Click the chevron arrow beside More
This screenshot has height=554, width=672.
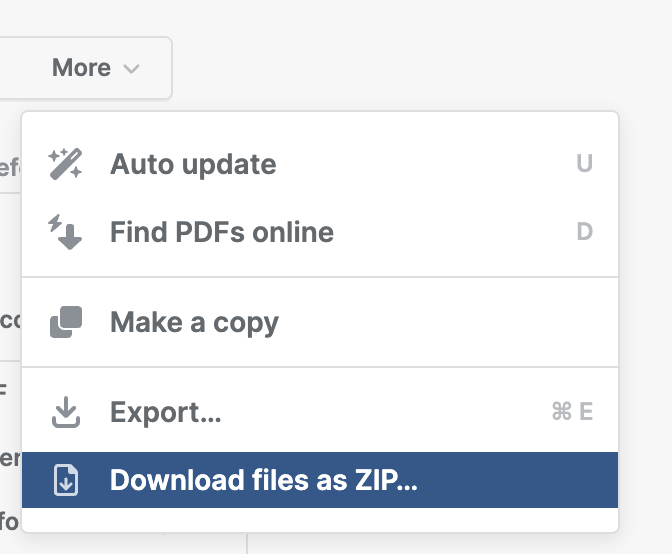click(x=131, y=69)
